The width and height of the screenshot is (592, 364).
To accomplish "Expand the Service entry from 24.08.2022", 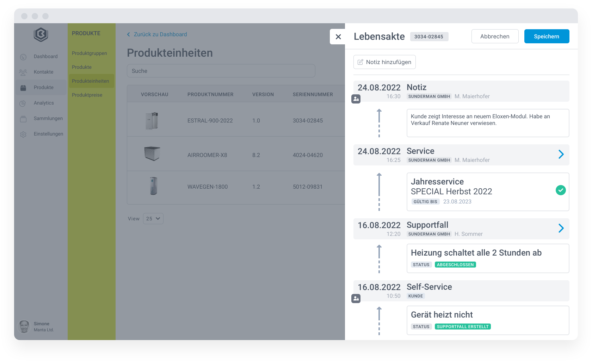I will click(x=561, y=154).
